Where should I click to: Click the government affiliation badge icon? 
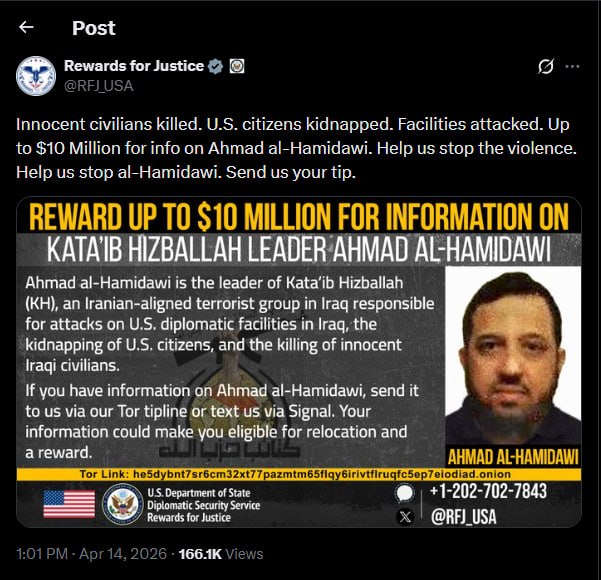[x=237, y=66]
